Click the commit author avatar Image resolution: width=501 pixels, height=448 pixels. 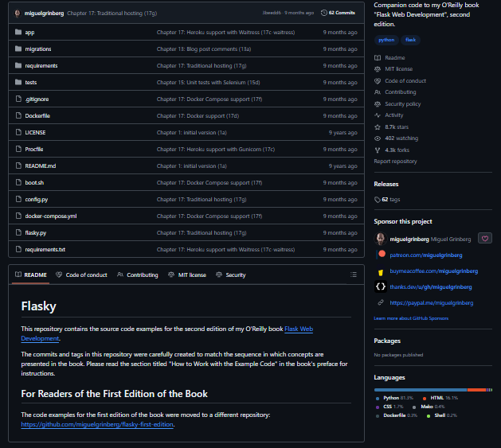pyautogui.click(x=18, y=13)
